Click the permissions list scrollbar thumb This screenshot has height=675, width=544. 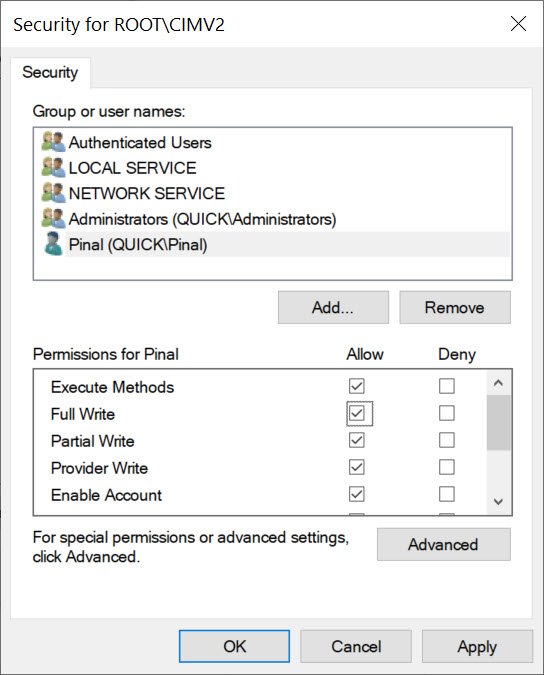[x=498, y=423]
